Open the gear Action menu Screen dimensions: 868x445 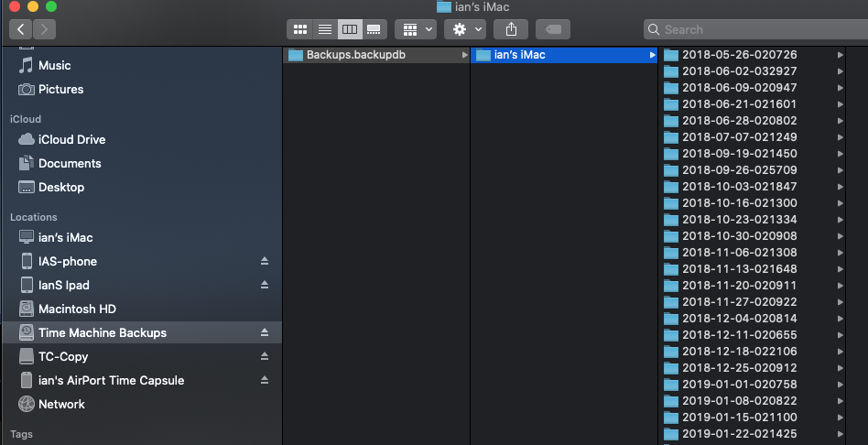465,29
